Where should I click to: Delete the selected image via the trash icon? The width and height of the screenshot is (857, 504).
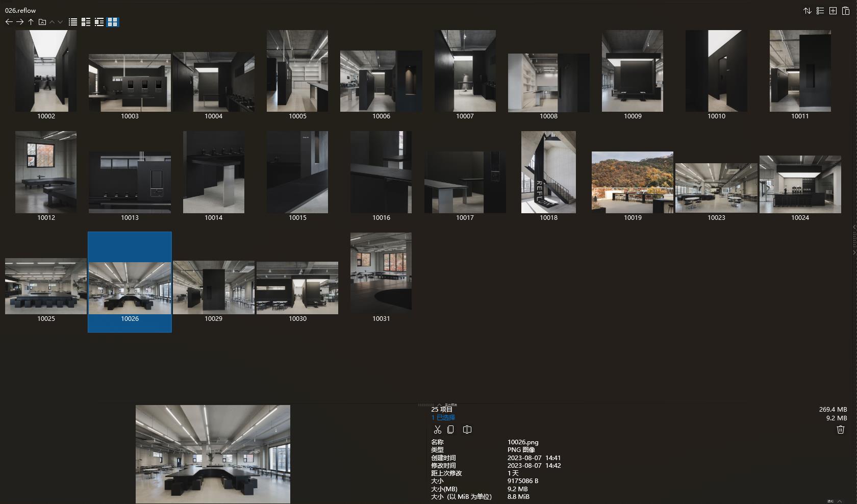tap(840, 430)
